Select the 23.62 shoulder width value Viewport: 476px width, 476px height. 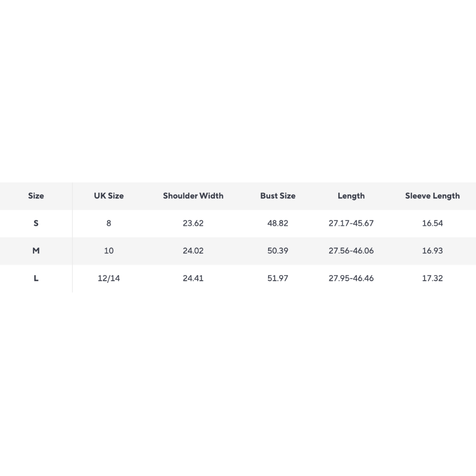point(193,223)
